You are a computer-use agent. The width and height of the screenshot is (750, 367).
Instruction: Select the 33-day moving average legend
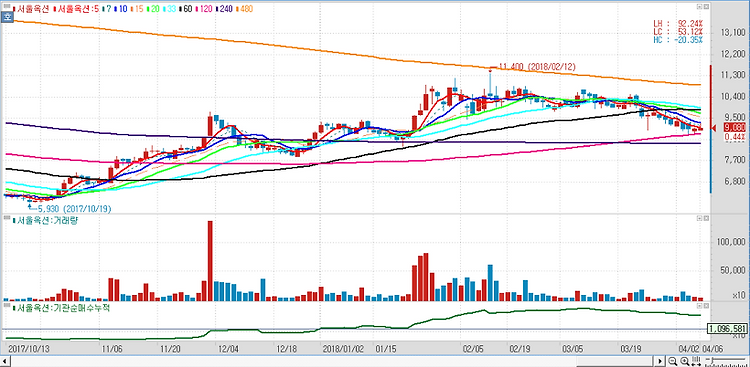coord(170,9)
